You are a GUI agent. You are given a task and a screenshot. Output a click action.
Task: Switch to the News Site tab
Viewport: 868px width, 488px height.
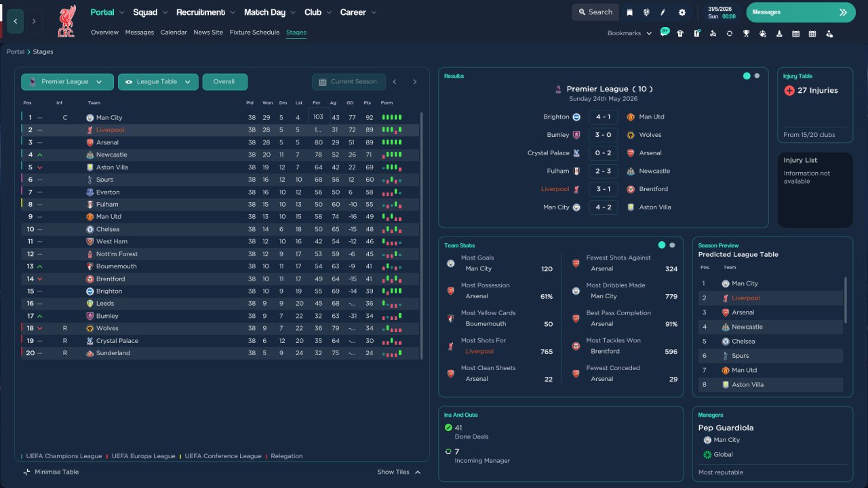click(208, 33)
